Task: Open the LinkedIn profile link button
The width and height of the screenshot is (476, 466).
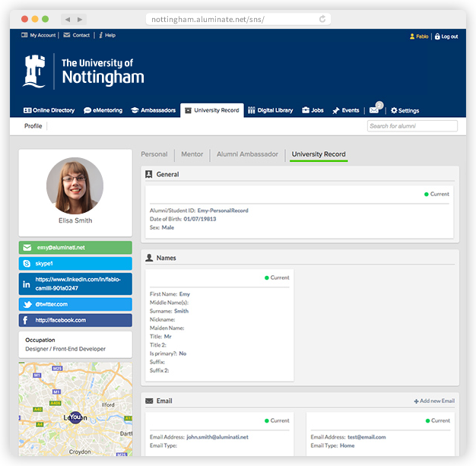Action: coord(75,284)
